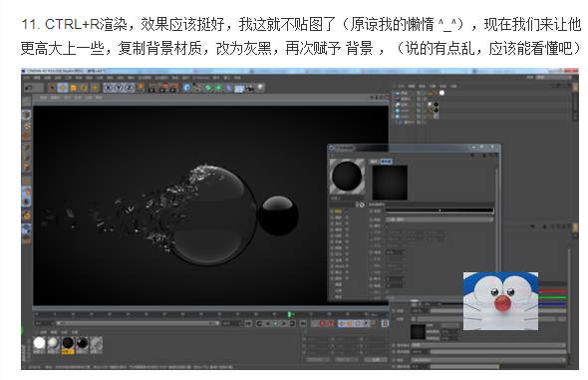
Task: Select the Live Selection tool
Action: 52,88
